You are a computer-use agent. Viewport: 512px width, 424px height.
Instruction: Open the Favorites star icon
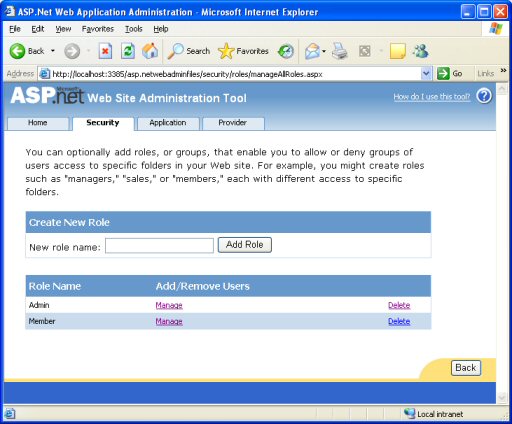click(226, 51)
